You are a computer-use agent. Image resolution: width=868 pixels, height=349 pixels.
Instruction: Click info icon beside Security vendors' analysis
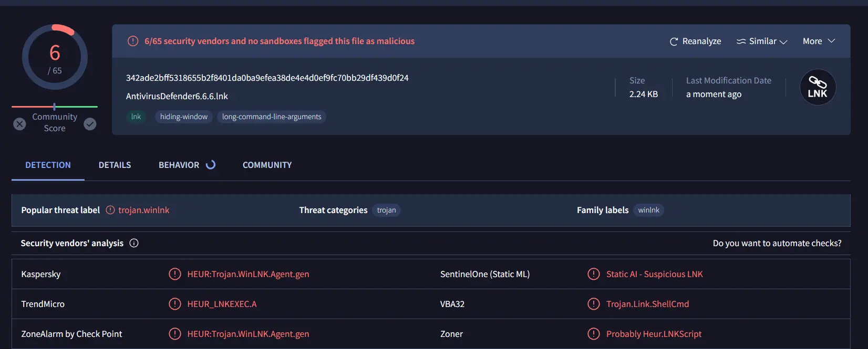[134, 243]
